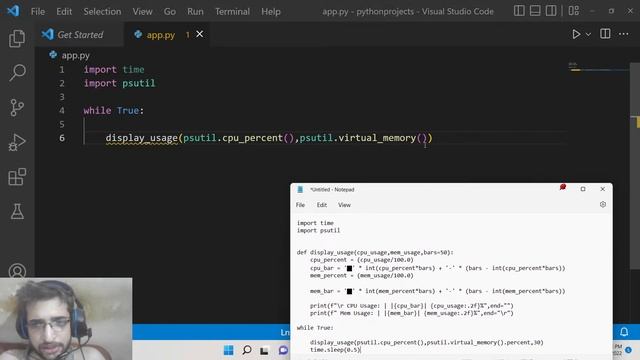Viewport: 640px width, 360px height.
Task: Click the webcam overlay thumbnail
Action: coord(66,319)
